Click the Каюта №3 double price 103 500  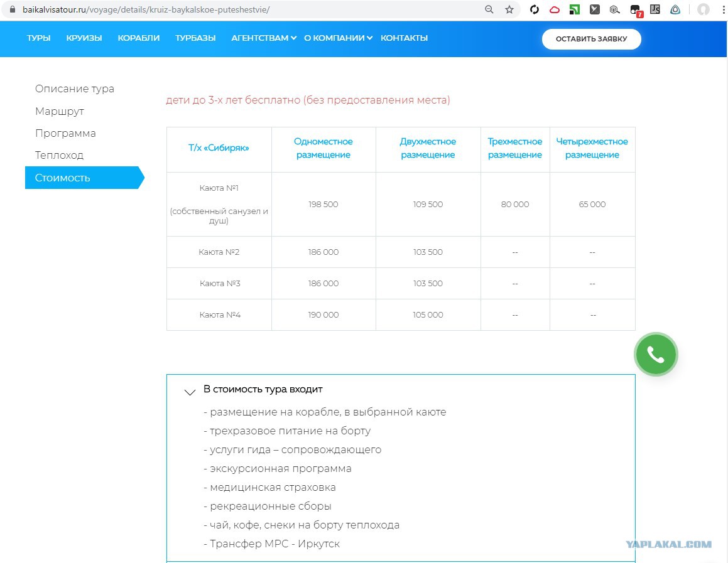coord(428,283)
